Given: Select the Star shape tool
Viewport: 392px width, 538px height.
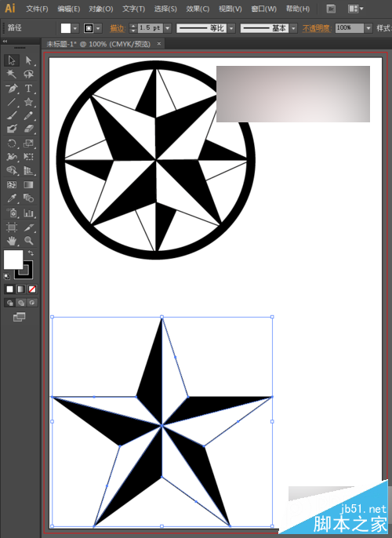Looking at the screenshot, I should (28, 102).
